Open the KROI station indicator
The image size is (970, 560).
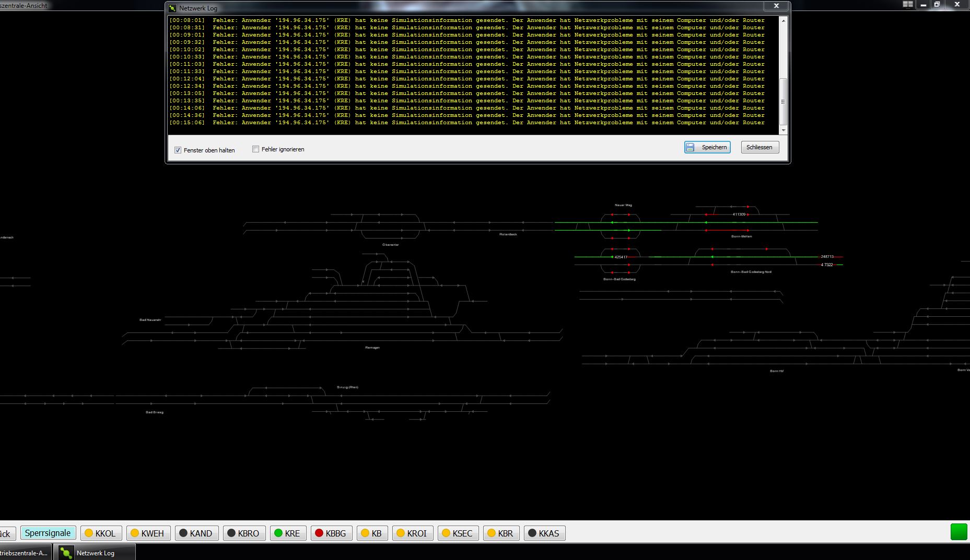(x=412, y=533)
